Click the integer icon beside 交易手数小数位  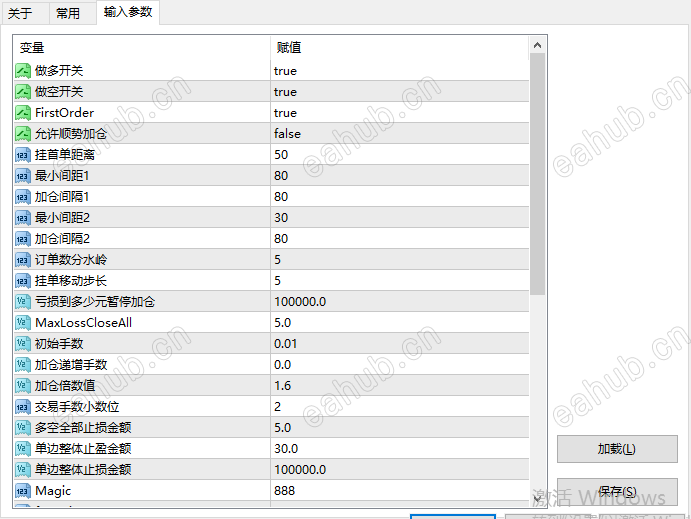pyautogui.click(x=23, y=407)
